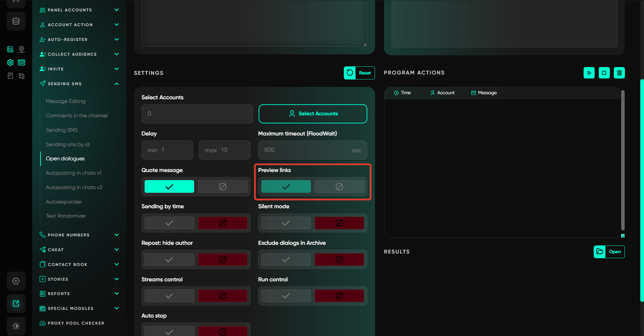Disable the Quote message option
Image resolution: width=644 pixels, height=336 pixels.
tap(222, 186)
